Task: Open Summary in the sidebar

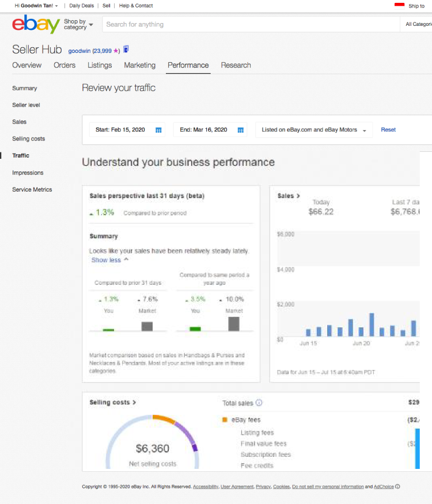Action: pos(24,88)
